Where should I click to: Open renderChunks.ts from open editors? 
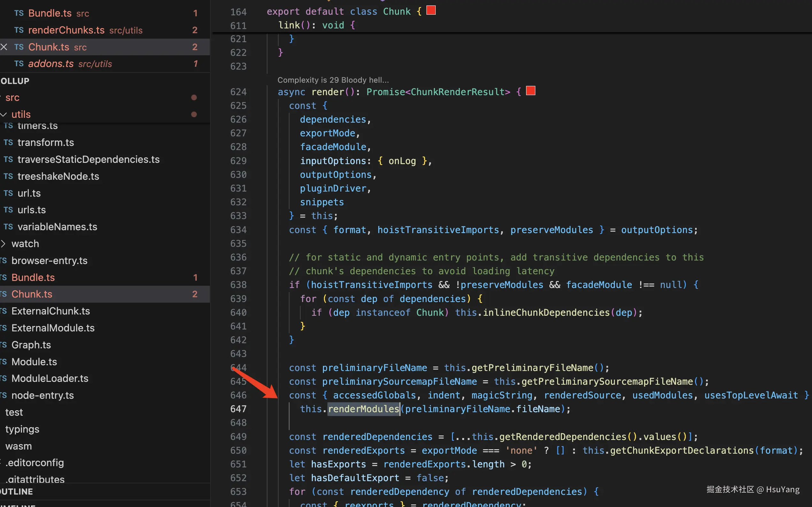pyautogui.click(x=66, y=30)
